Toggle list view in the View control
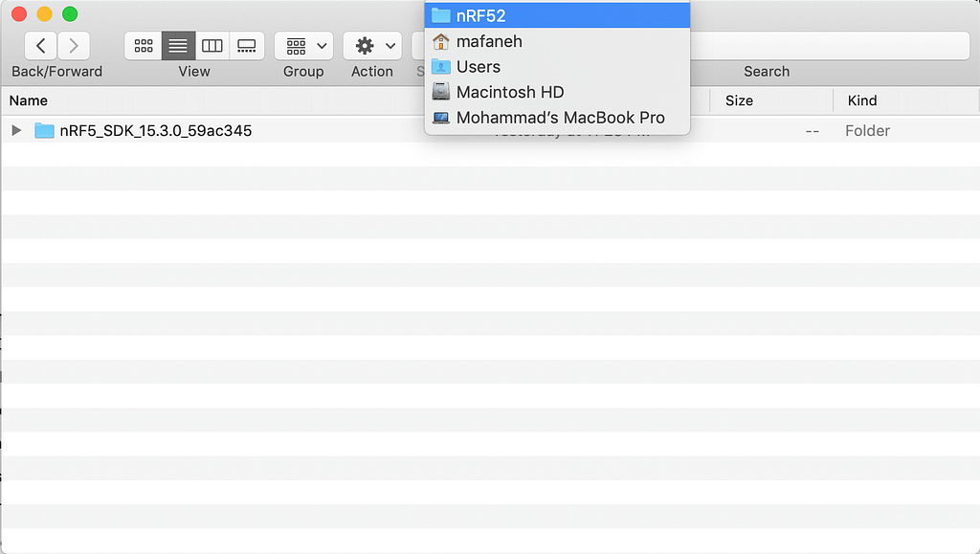This screenshot has height=554, width=980. (178, 45)
